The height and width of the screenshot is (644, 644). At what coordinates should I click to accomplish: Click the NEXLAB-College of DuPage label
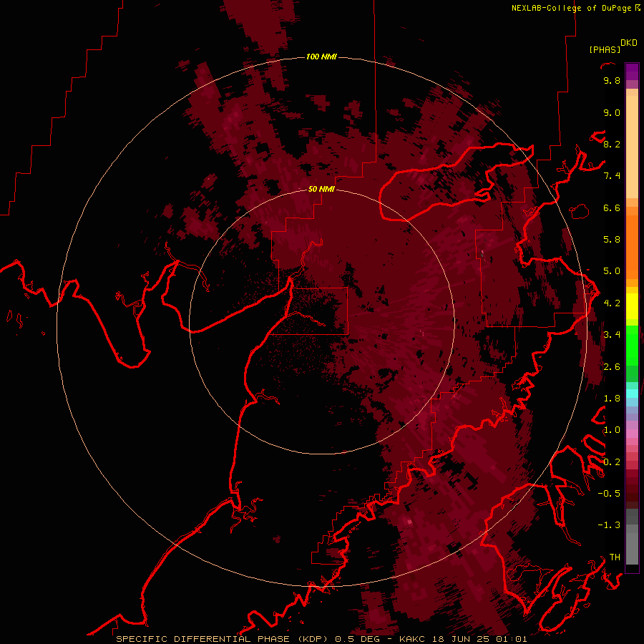571,8
